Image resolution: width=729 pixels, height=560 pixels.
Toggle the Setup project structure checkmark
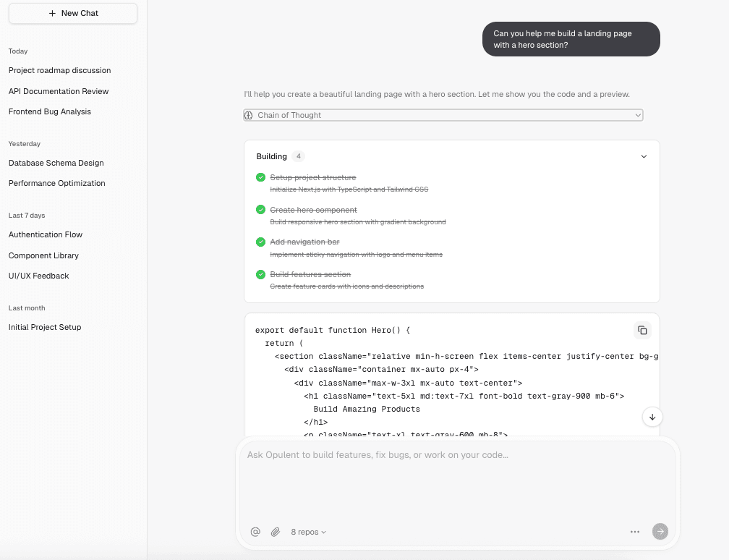[x=260, y=177]
